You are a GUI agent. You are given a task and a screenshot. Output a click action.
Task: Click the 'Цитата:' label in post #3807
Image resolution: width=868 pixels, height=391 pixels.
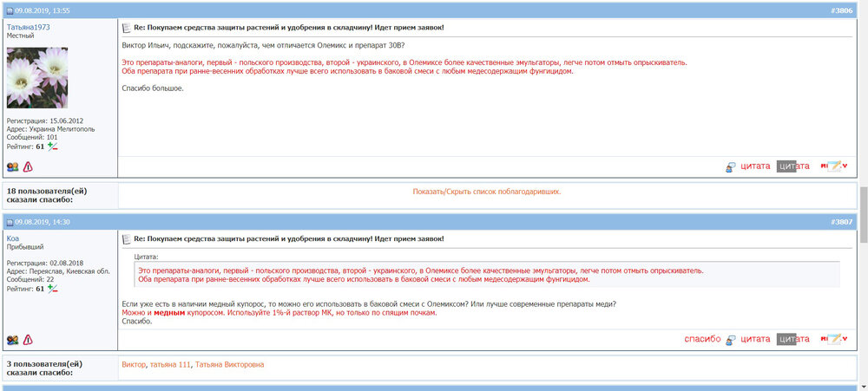tap(146, 257)
